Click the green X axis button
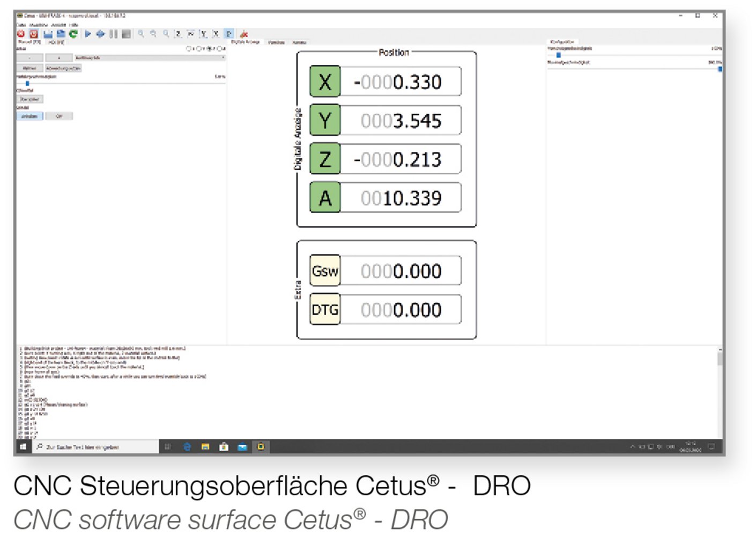The image size is (756, 544). coord(325,81)
